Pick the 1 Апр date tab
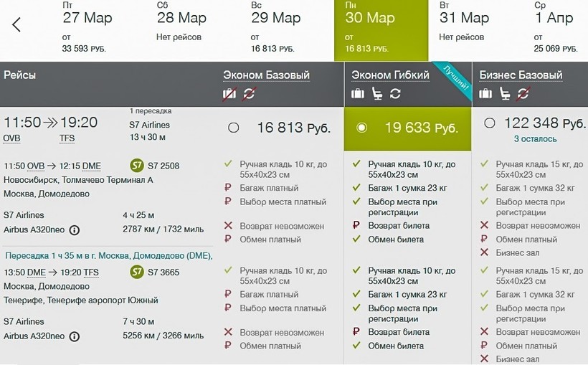This screenshot has height=365, width=588. click(x=554, y=30)
